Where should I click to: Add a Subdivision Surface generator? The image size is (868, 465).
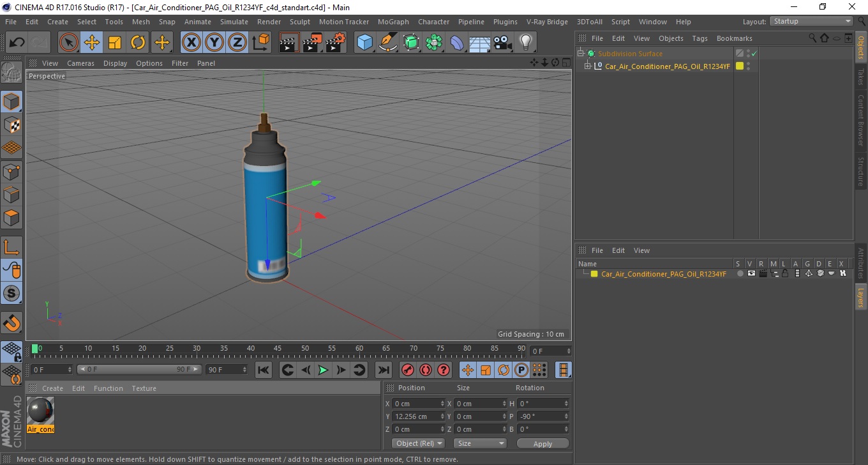pyautogui.click(x=411, y=43)
